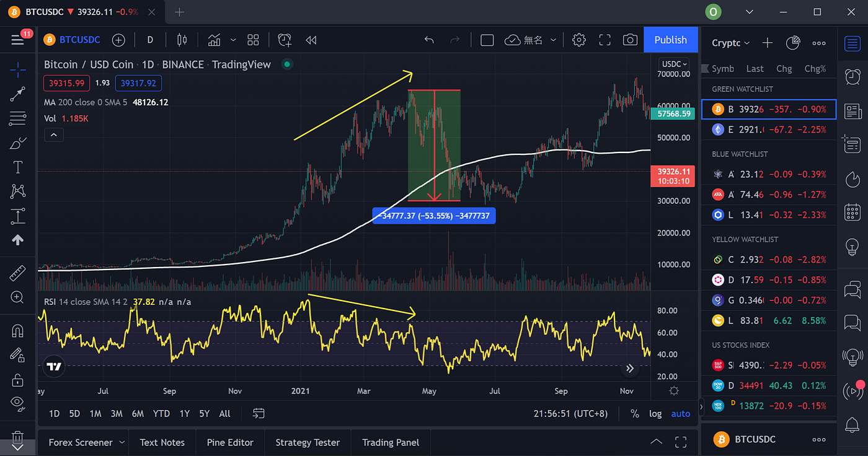
Task: Open the news panel in right sidebar
Action: [x=852, y=112]
